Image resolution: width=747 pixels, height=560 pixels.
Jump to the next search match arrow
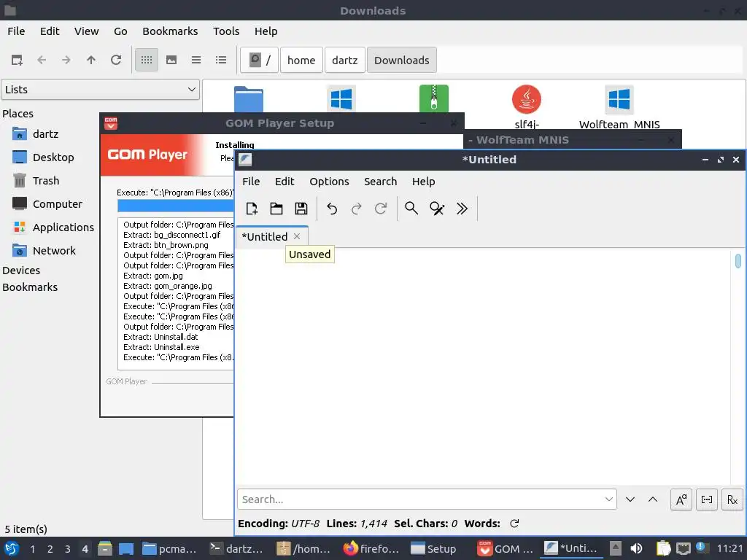coord(630,499)
